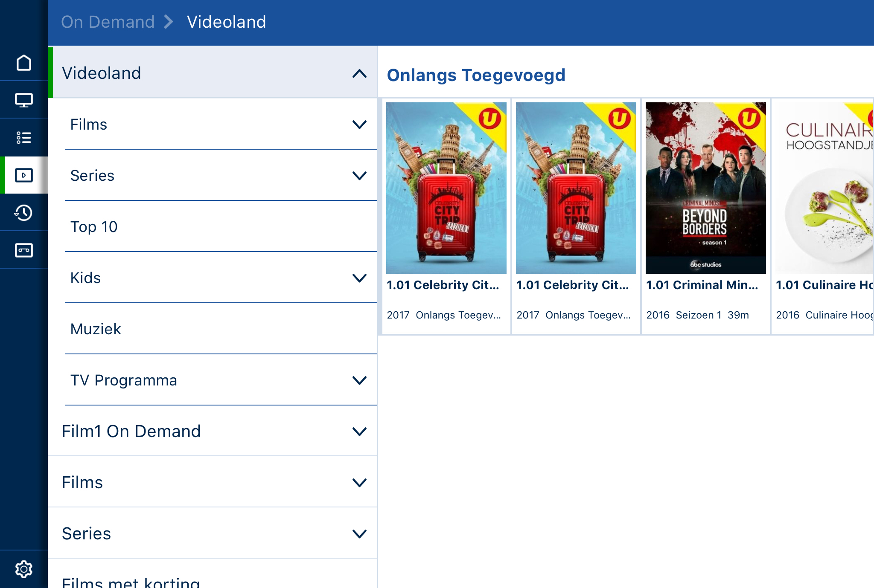
Task: Open the replay history clock icon
Action: pos(24,212)
